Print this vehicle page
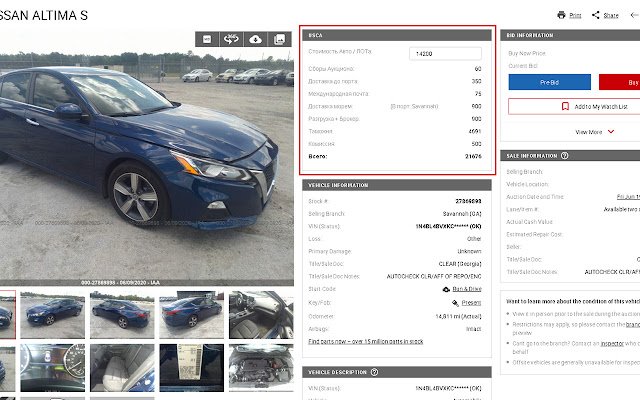The height and width of the screenshot is (400, 640). tap(569, 15)
